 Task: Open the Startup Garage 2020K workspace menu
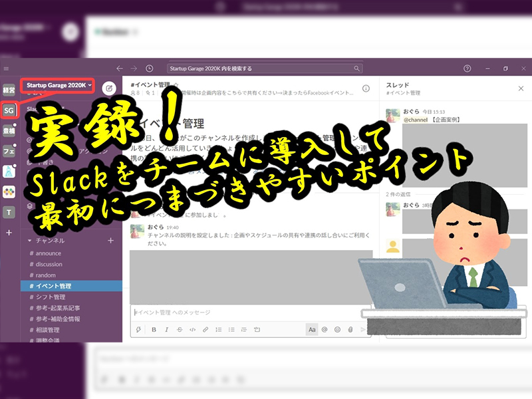tap(57, 85)
